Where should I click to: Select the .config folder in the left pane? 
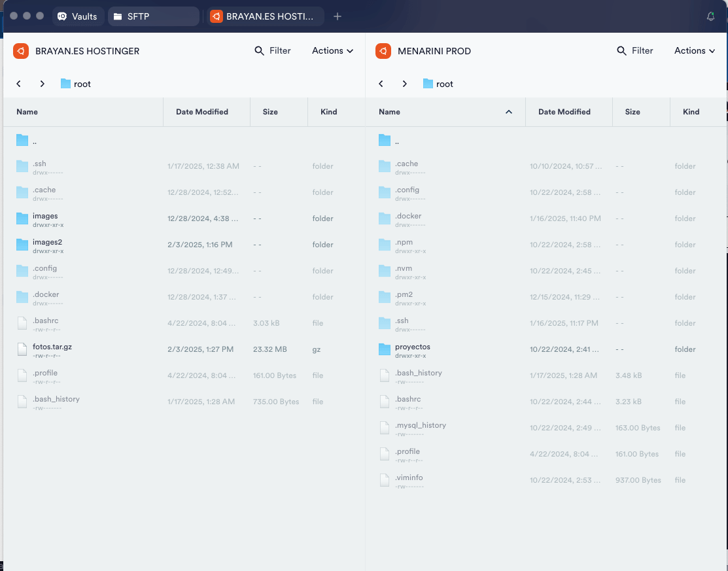pos(184,271)
